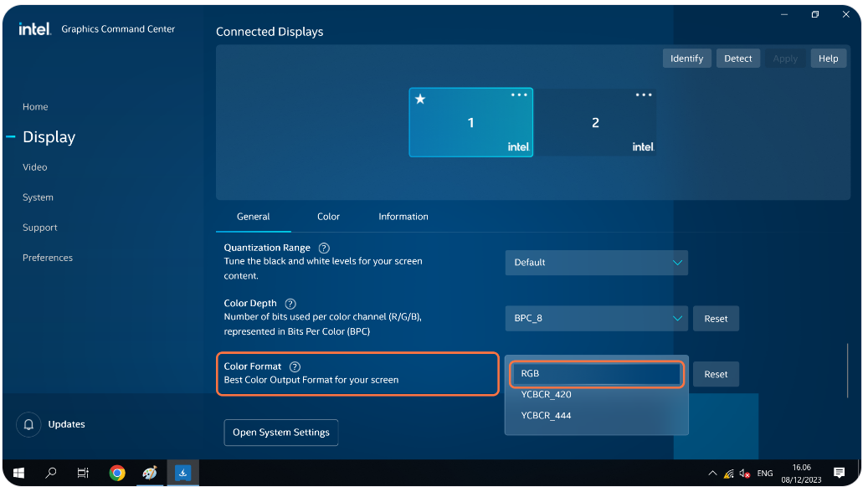This screenshot has height=497, width=868.
Task: Open the notification center in the taskbar
Action: (x=839, y=473)
